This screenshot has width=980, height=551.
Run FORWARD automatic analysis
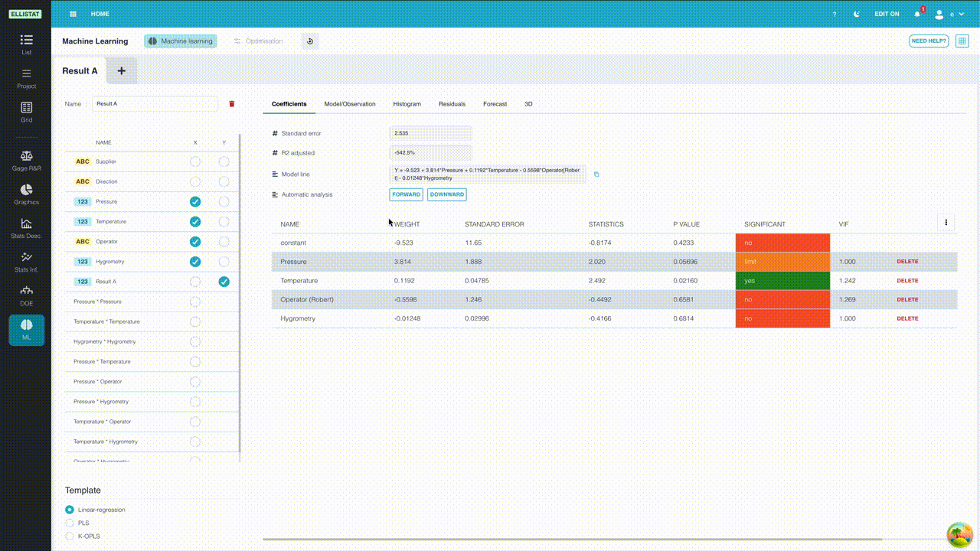pyautogui.click(x=406, y=194)
